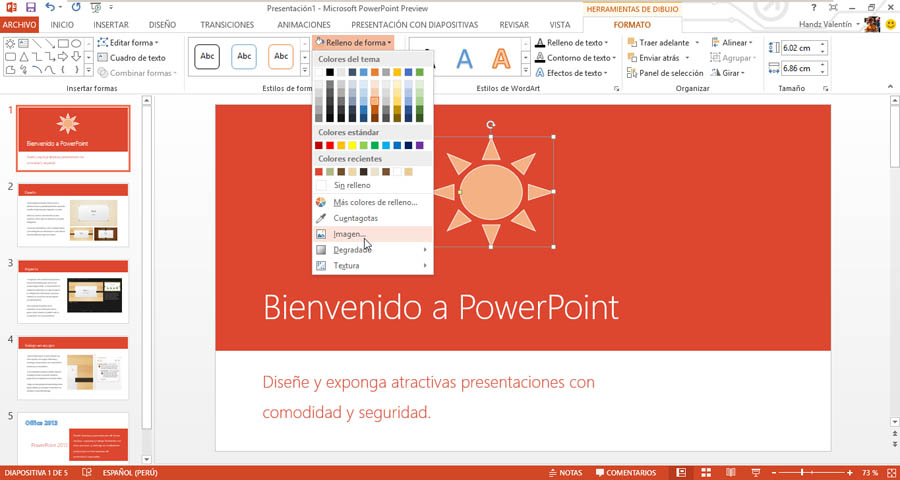Select Sin relleno option
900x480 pixels.
[352, 185]
